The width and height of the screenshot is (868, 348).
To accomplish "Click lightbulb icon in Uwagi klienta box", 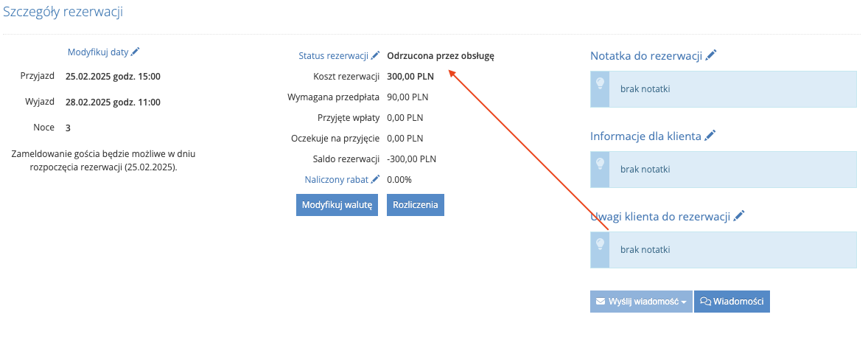I will click(x=600, y=244).
